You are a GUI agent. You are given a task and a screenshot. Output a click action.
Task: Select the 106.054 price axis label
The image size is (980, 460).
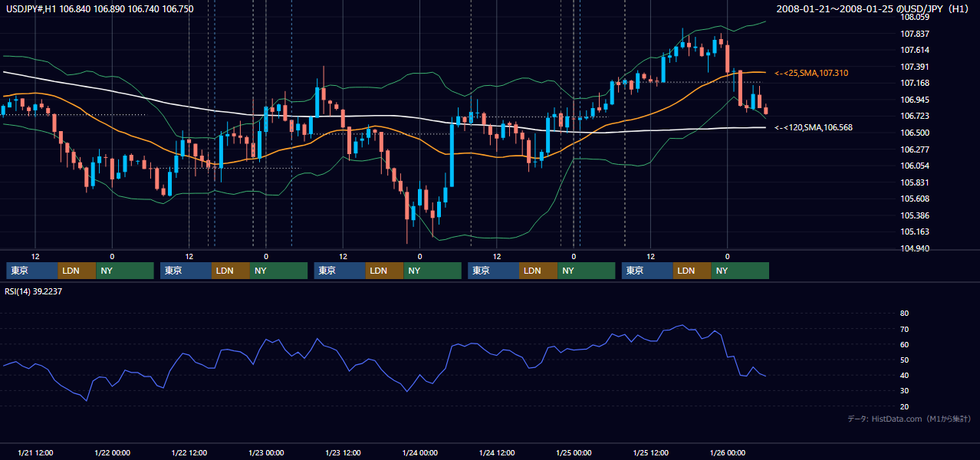pos(915,166)
